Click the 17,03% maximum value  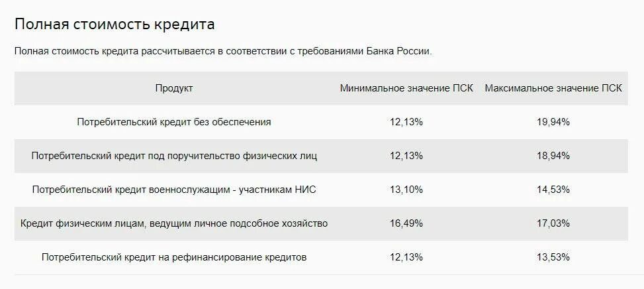pos(553,223)
